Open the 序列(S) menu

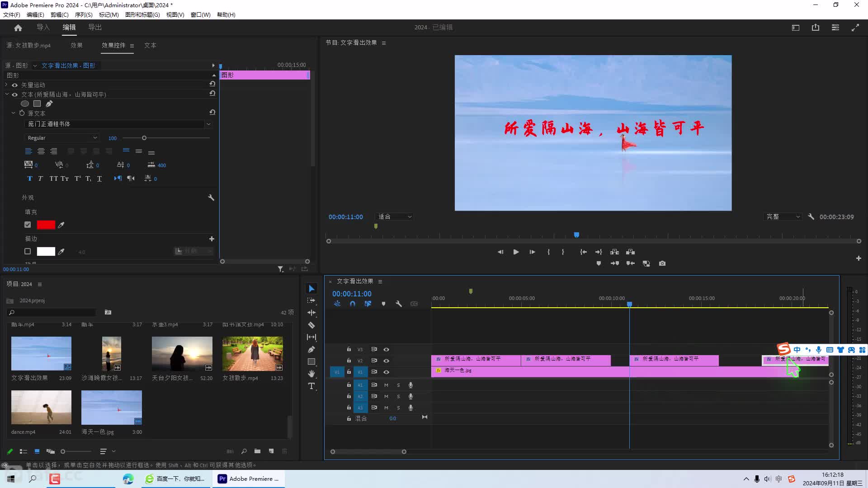coord(84,14)
